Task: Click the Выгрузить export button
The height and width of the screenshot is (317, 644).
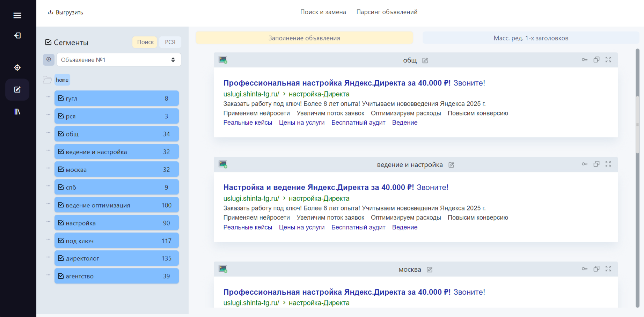Action: (65, 12)
